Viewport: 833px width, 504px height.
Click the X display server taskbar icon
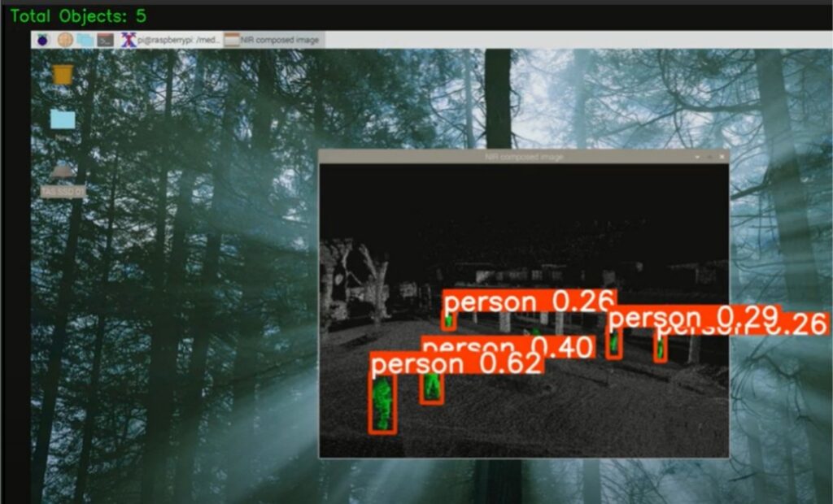point(129,39)
